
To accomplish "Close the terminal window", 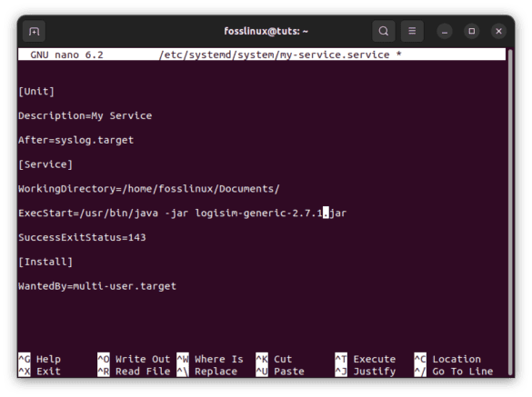I will [x=498, y=31].
